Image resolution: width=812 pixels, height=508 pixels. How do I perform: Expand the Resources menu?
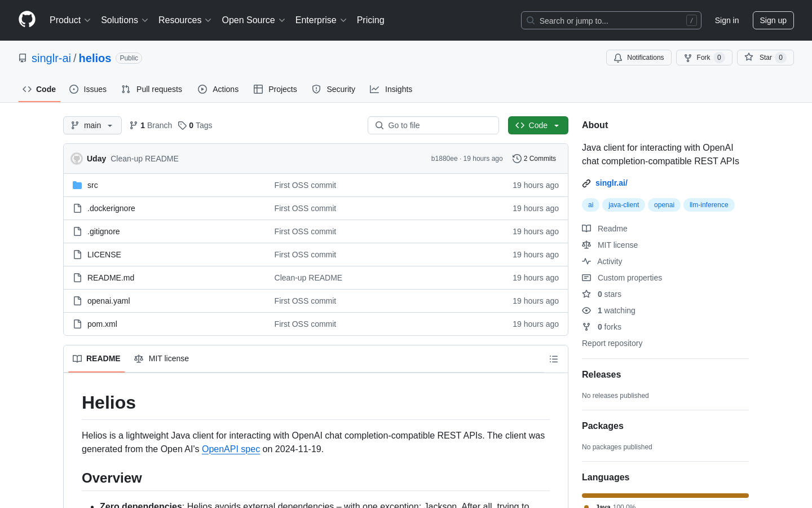(x=185, y=20)
